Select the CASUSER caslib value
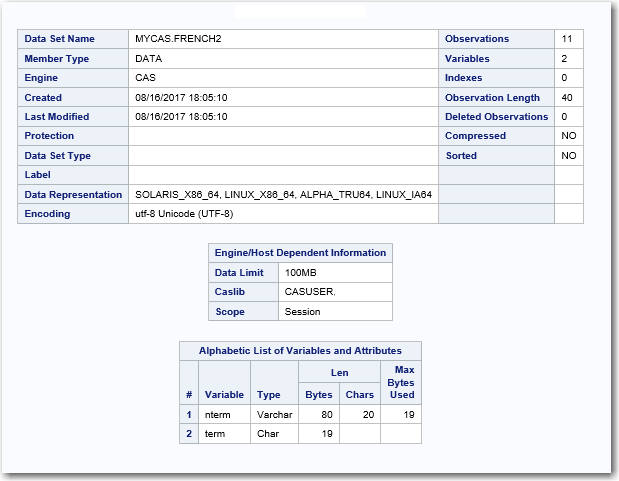 [311, 292]
